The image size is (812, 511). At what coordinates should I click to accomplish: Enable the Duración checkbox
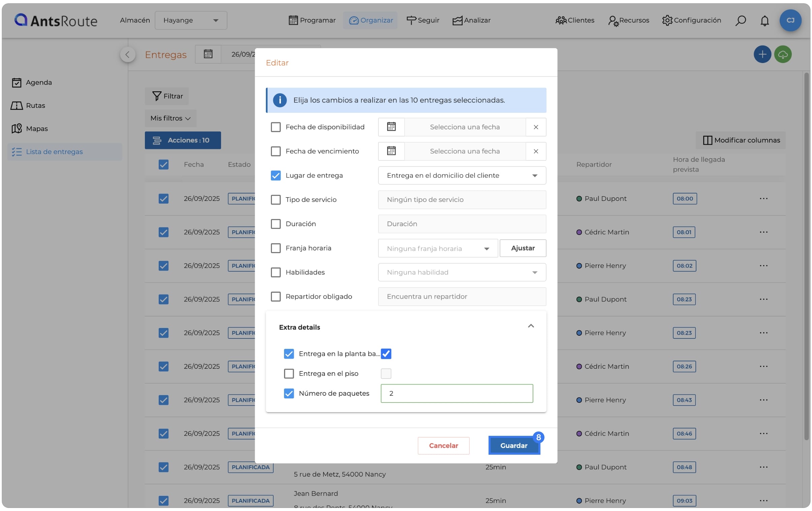(276, 224)
